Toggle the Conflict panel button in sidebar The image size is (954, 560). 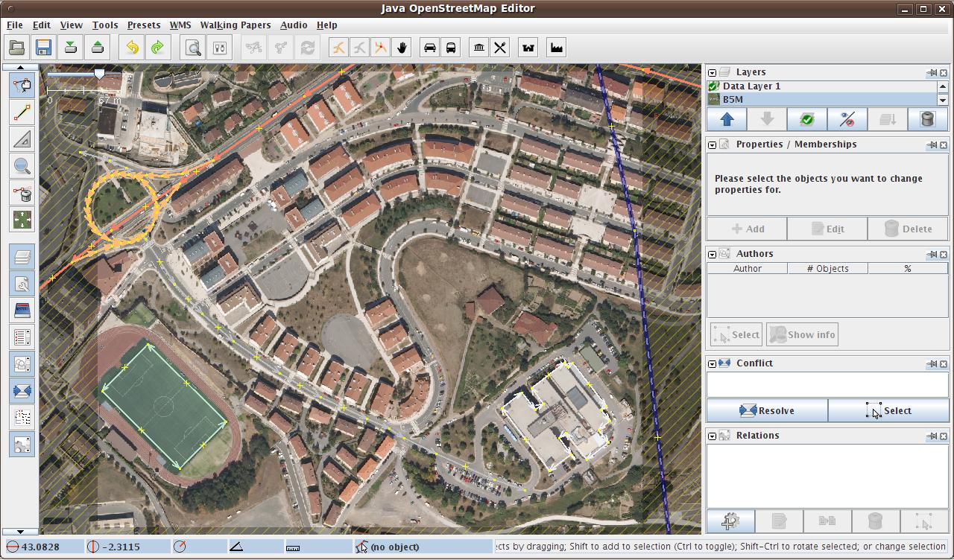click(x=22, y=390)
